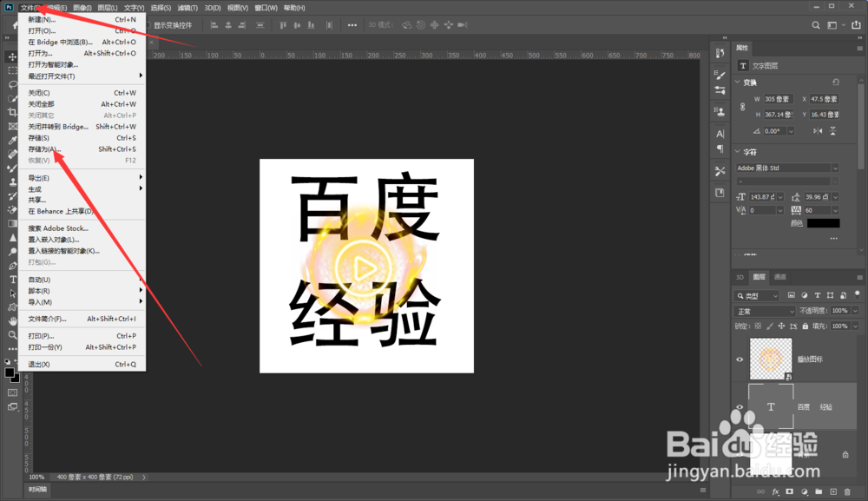This screenshot has width=868, height=501.
Task: Select the Zoom magnifier tool
Action: [x=12, y=335]
